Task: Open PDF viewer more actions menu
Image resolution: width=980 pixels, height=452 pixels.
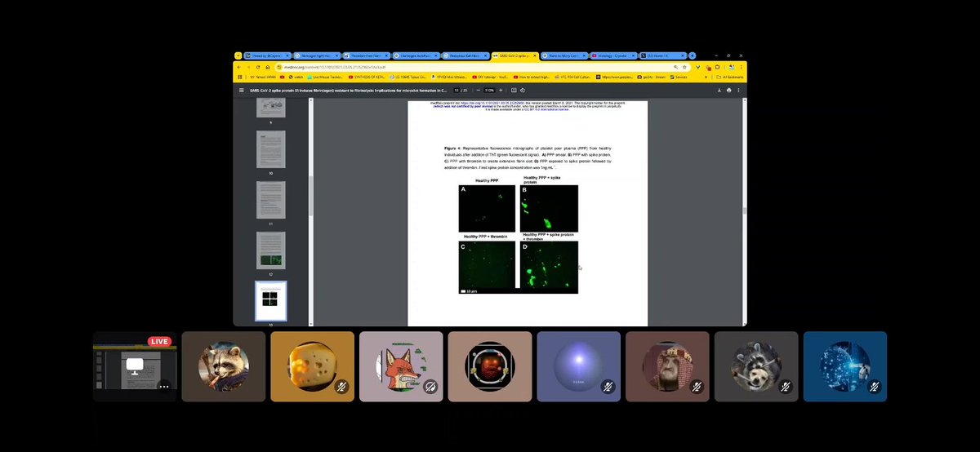Action: coord(738,90)
